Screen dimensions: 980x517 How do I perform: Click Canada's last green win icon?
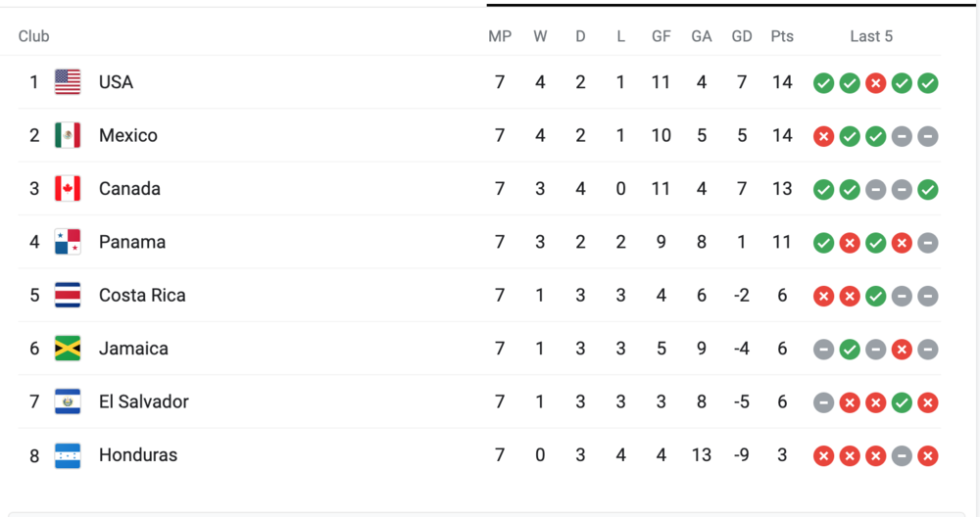(x=927, y=190)
